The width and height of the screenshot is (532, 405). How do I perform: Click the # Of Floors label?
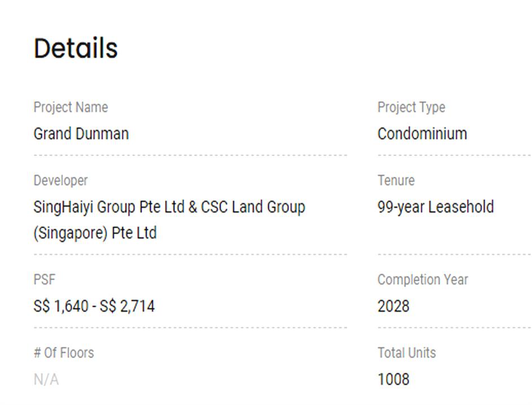64,353
